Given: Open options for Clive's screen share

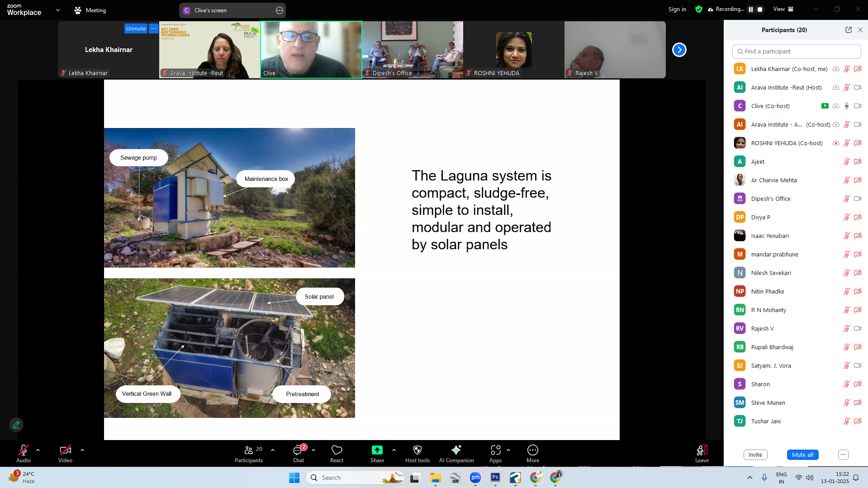Looking at the screenshot, I should tap(280, 10).
